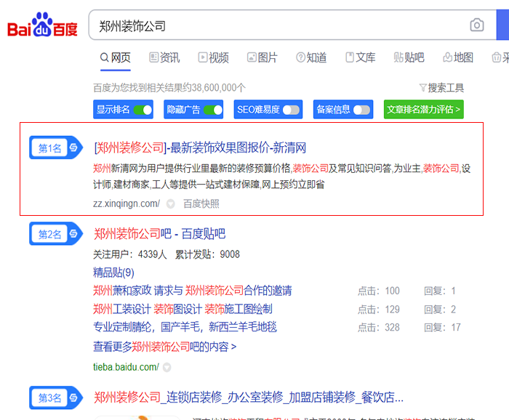Open 郑州工装设计 post link

tap(183, 309)
